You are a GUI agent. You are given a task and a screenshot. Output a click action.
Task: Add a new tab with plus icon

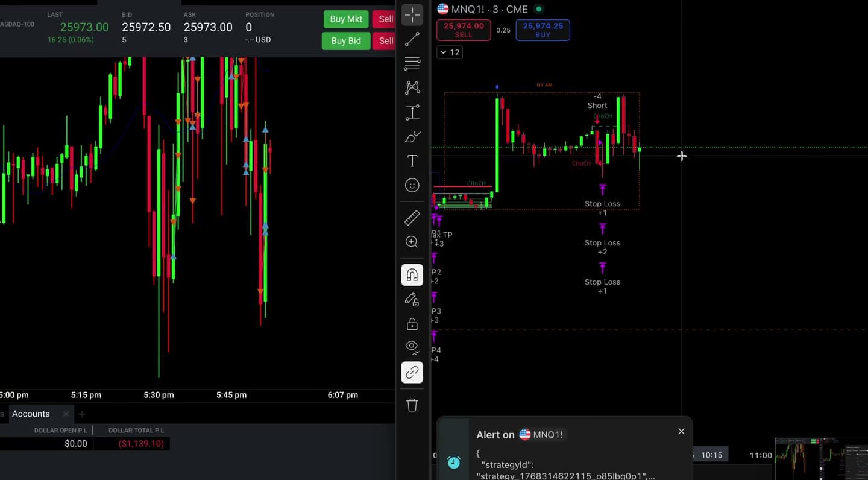tap(82, 414)
